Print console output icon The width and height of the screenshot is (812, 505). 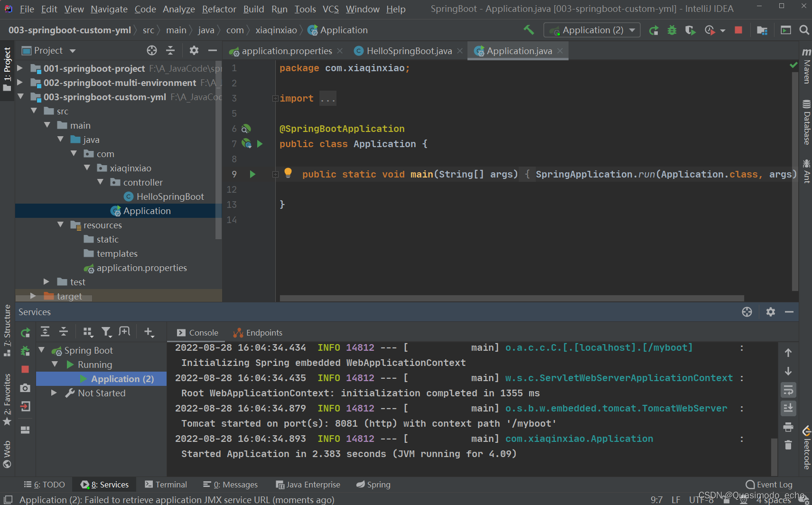point(788,427)
